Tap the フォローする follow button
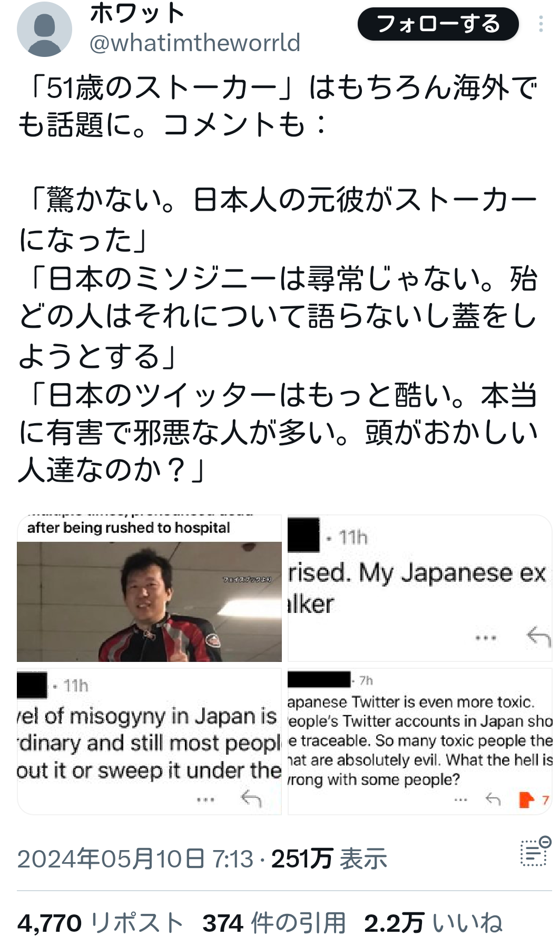 tap(438, 24)
